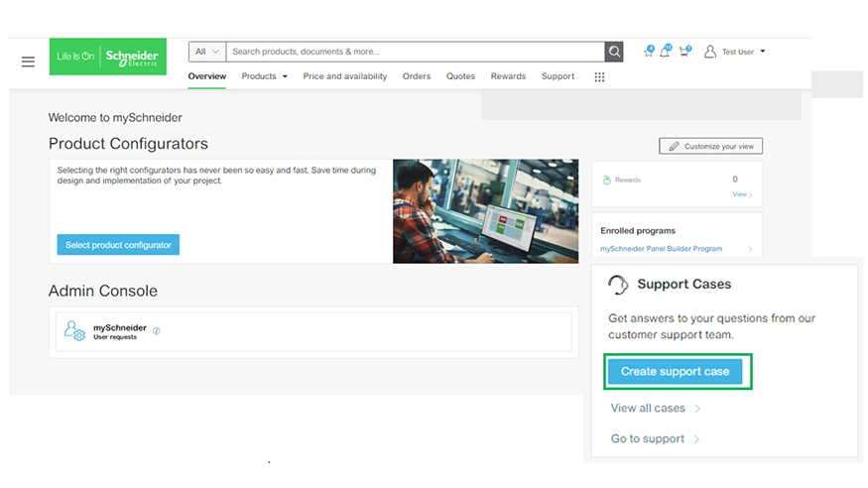Click the Admin Console heading

click(x=103, y=291)
